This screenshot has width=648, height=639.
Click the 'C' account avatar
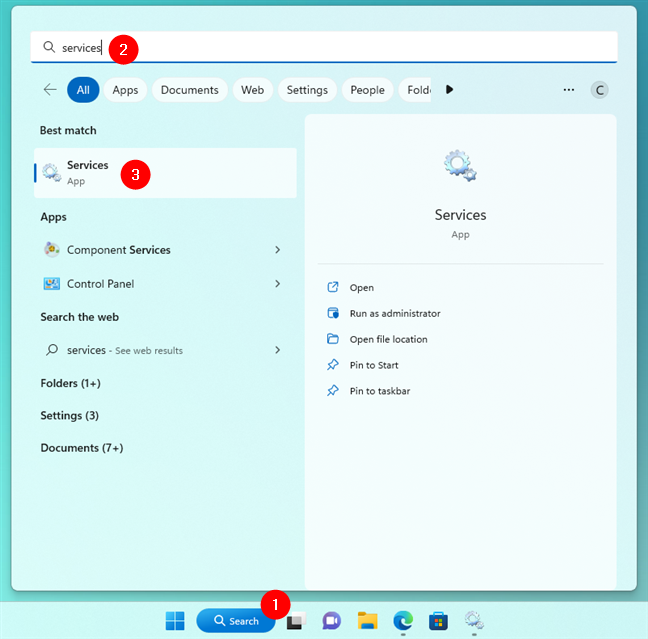pos(599,90)
